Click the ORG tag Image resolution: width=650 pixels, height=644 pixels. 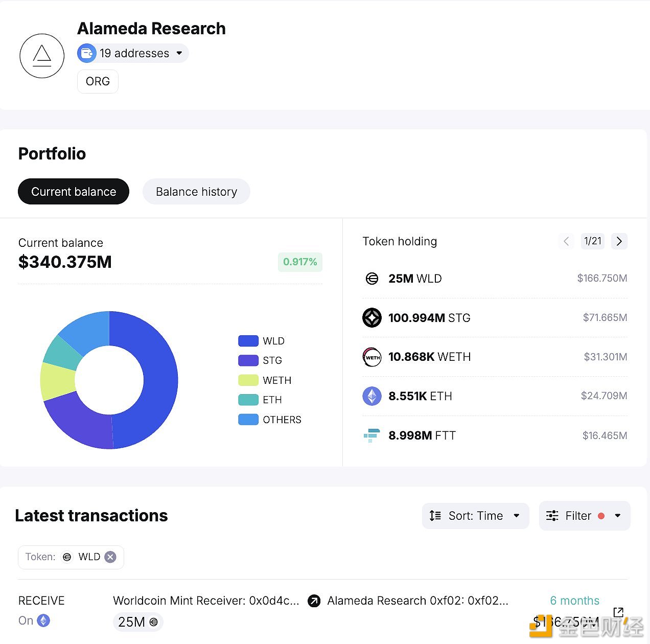(x=98, y=82)
